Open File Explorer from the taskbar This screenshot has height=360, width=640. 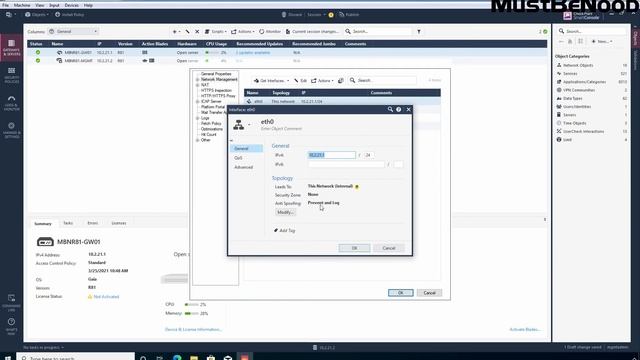[194, 357]
